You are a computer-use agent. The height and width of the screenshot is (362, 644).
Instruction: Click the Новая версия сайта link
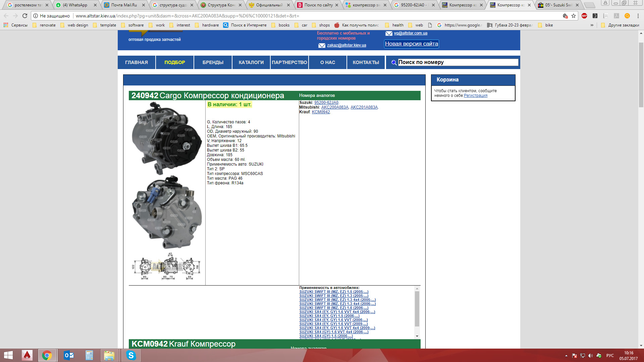tap(412, 44)
